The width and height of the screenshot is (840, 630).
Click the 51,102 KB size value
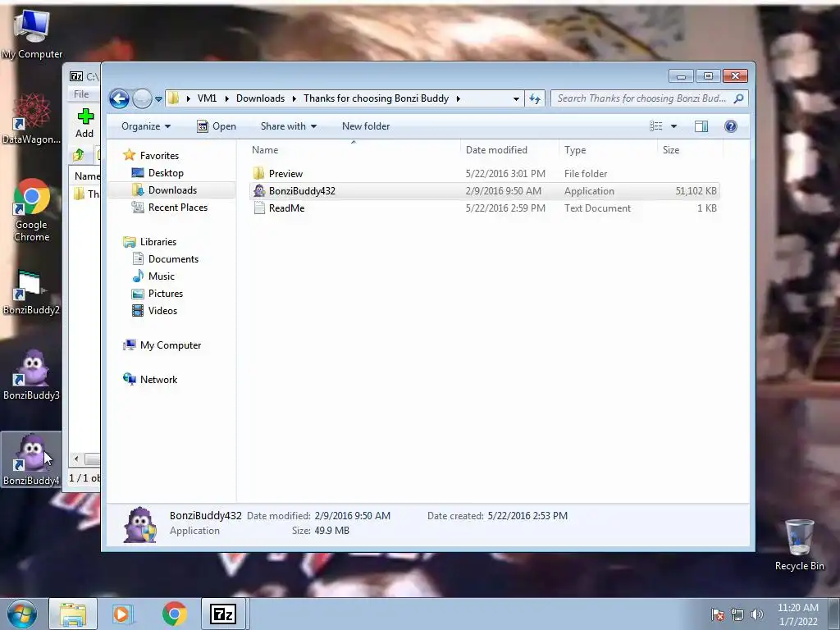tap(696, 190)
